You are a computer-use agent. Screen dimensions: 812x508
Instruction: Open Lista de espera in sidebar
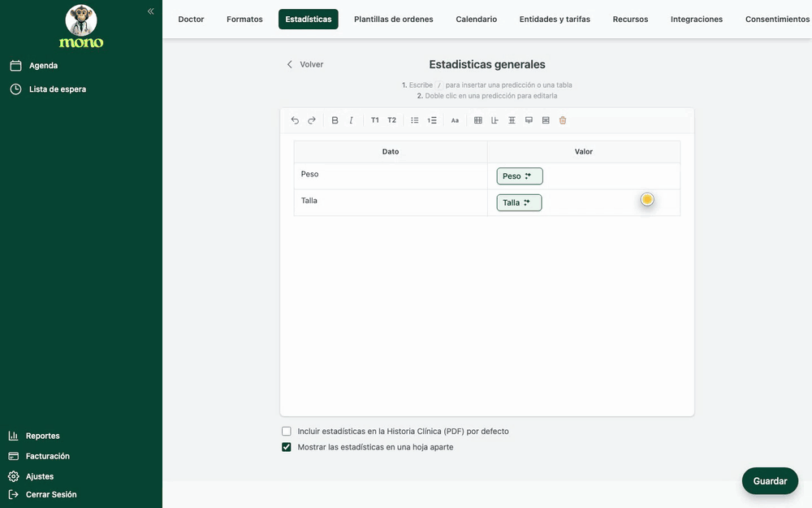(x=58, y=89)
